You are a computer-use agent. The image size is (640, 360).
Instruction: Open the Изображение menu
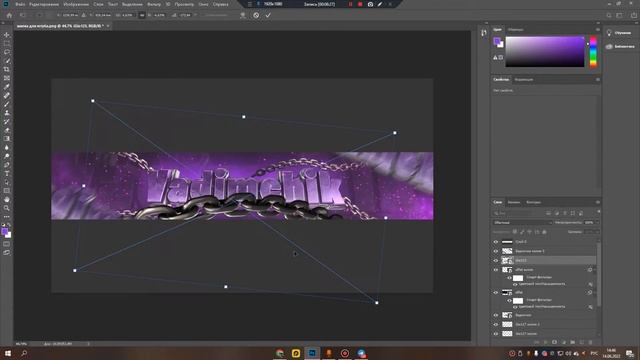point(76,4)
